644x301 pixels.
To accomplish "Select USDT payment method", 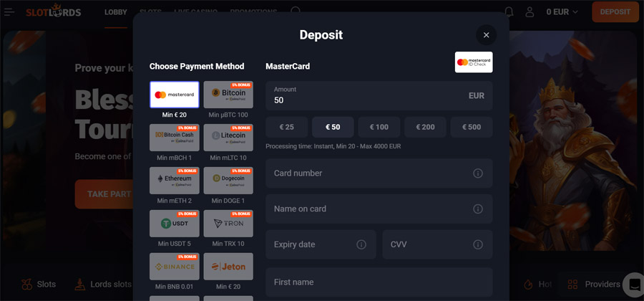I will 175,224.
